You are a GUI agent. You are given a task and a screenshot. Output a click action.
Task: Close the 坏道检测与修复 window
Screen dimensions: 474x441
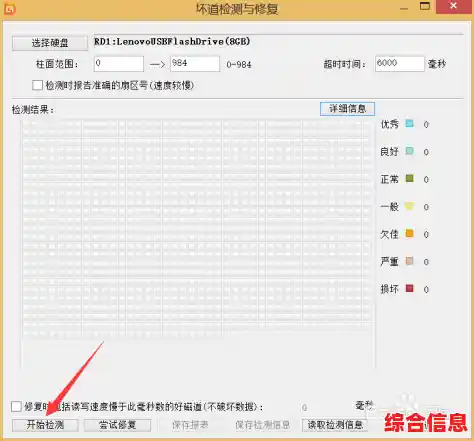click(x=454, y=6)
